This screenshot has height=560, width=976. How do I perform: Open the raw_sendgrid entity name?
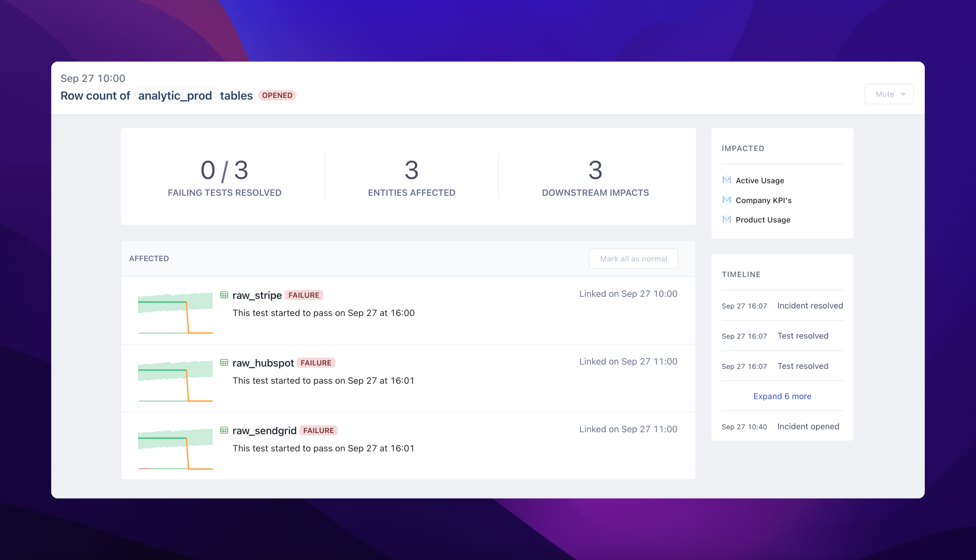pyautogui.click(x=264, y=430)
